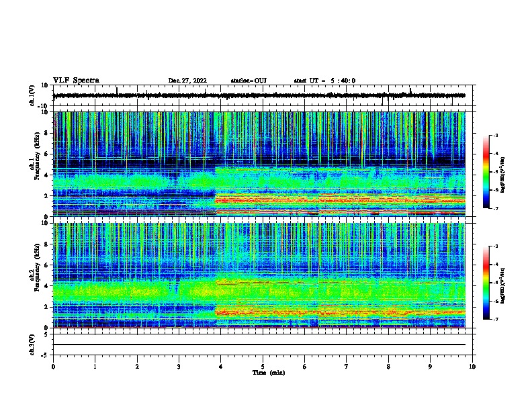Click the "-5" tick on ch.3 voltage axis
532x411 pixels.
tap(46, 355)
